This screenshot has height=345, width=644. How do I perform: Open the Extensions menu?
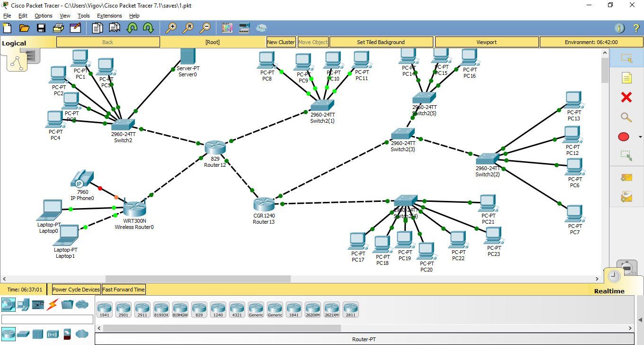pyautogui.click(x=109, y=16)
